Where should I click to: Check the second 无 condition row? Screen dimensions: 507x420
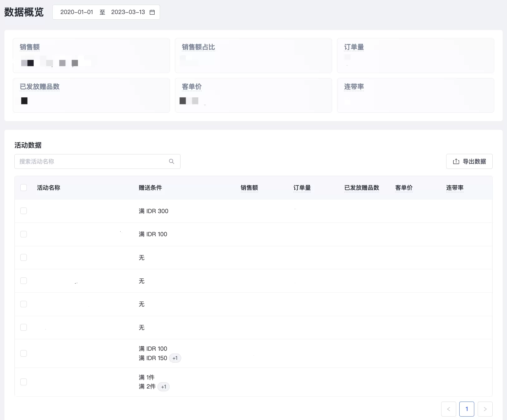pyautogui.click(x=23, y=281)
